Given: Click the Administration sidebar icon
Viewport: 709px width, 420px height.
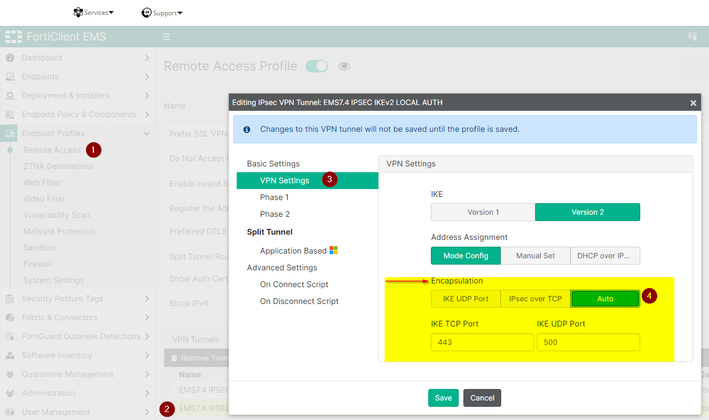Looking at the screenshot, I should point(10,393).
